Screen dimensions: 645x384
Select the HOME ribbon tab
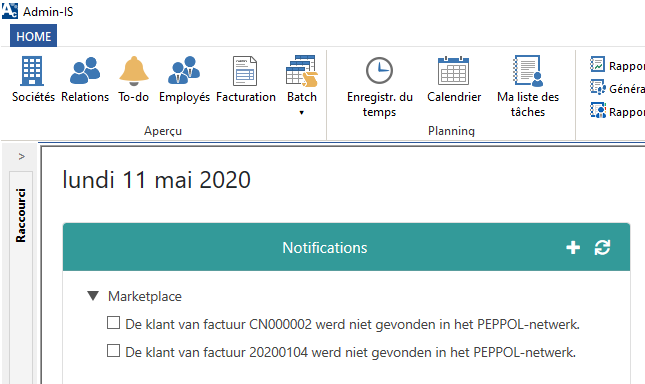coord(33,36)
